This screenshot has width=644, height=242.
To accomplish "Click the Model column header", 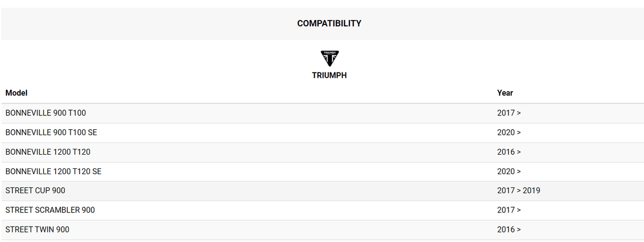I will [x=16, y=93].
